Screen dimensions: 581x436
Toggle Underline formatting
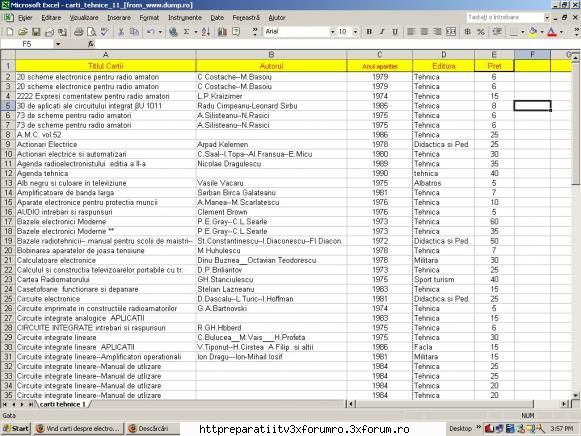click(x=395, y=32)
